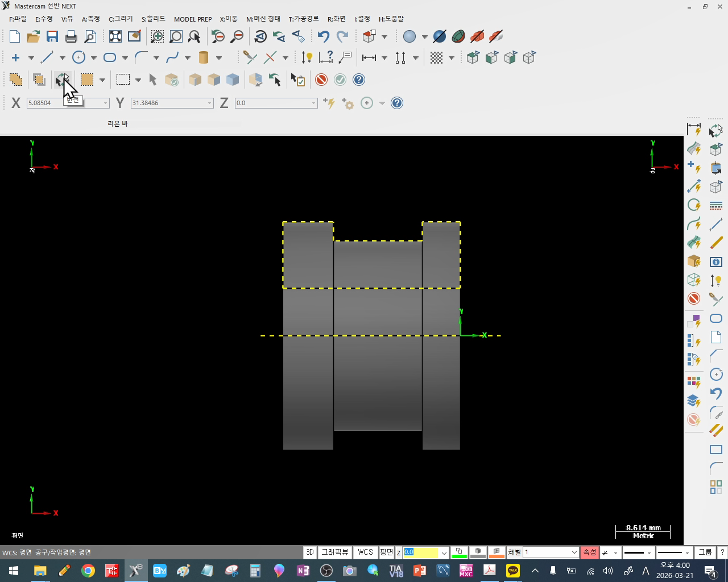The height and width of the screenshot is (582, 728).
Task: Click the pencil icon in right toolbar
Action: click(x=716, y=243)
